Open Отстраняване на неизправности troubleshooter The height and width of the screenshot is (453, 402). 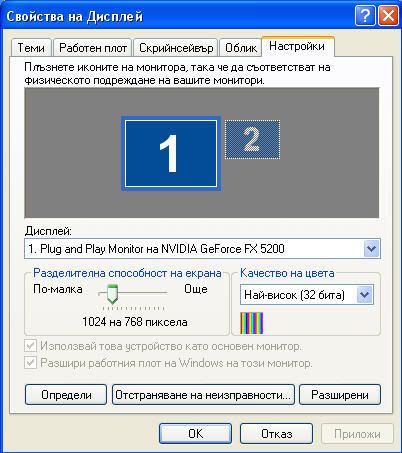click(x=203, y=395)
